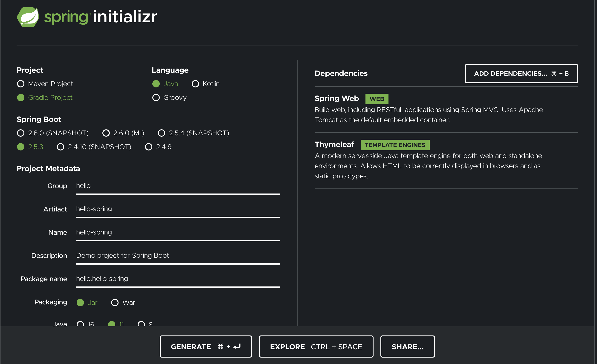Image resolution: width=597 pixels, height=364 pixels.
Task: Edit the Description field
Action: (178, 255)
